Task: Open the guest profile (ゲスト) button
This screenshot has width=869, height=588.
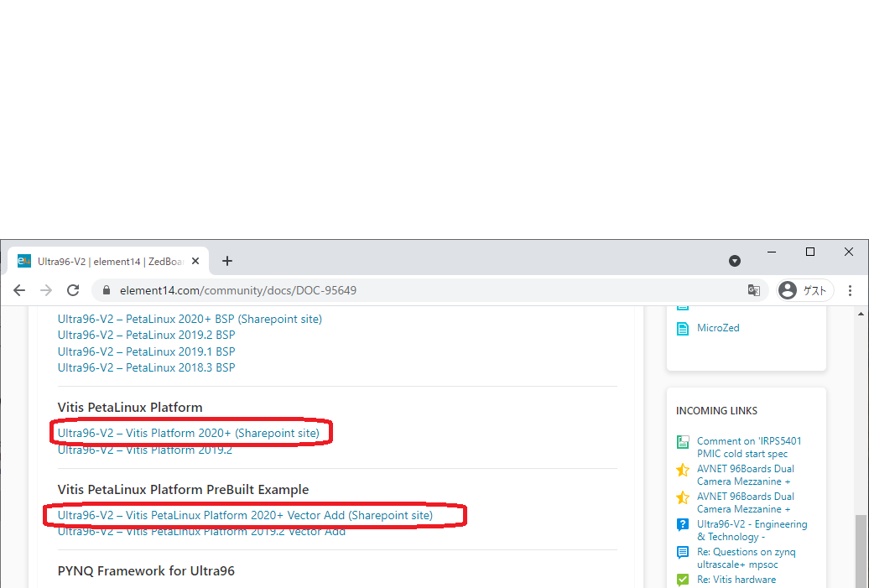Action: [804, 290]
